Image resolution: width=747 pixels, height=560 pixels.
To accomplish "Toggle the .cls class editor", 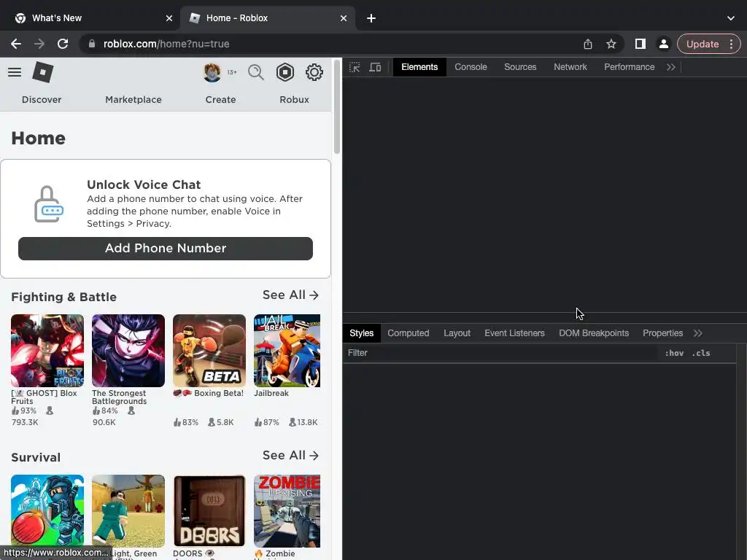I will point(701,353).
